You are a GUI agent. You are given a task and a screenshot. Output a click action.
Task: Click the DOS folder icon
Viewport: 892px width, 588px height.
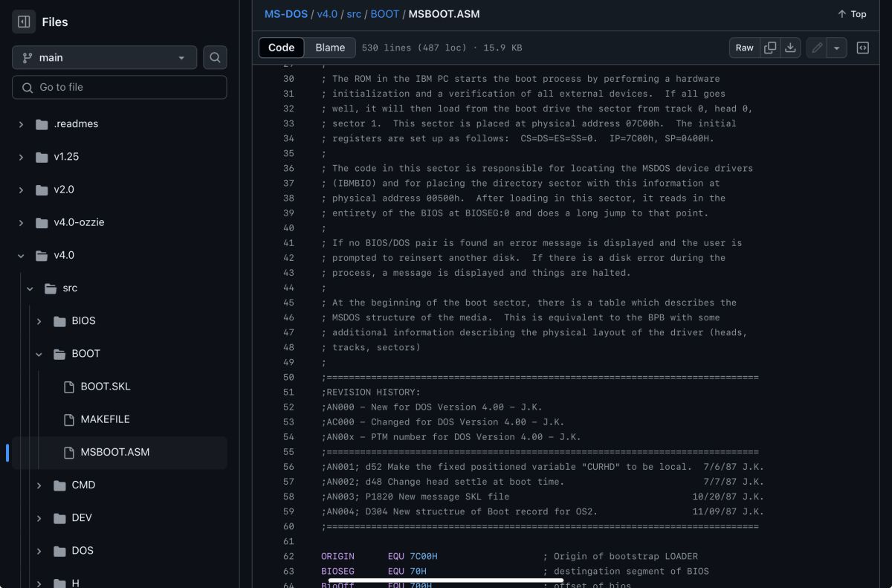pyautogui.click(x=60, y=550)
